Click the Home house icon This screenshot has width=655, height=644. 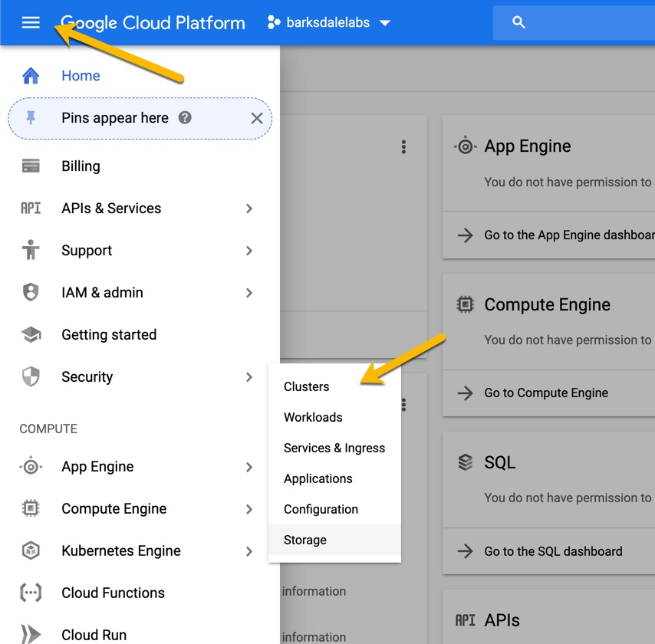pos(31,76)
